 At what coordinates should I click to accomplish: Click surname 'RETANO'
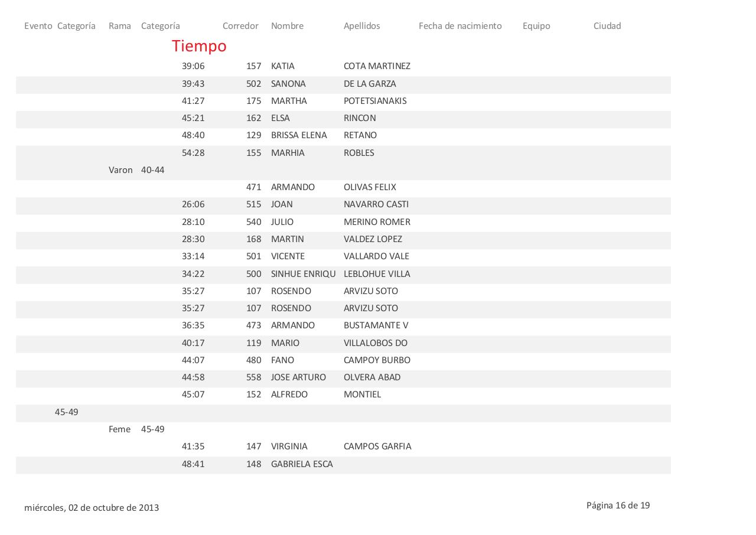pyautogui.click(x=360, y=135)
